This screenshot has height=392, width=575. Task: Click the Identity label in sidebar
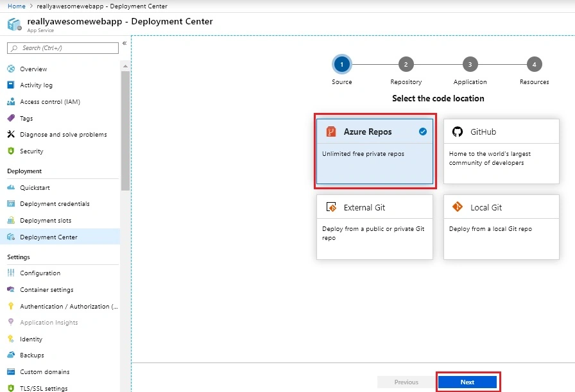tap(31, 339)
